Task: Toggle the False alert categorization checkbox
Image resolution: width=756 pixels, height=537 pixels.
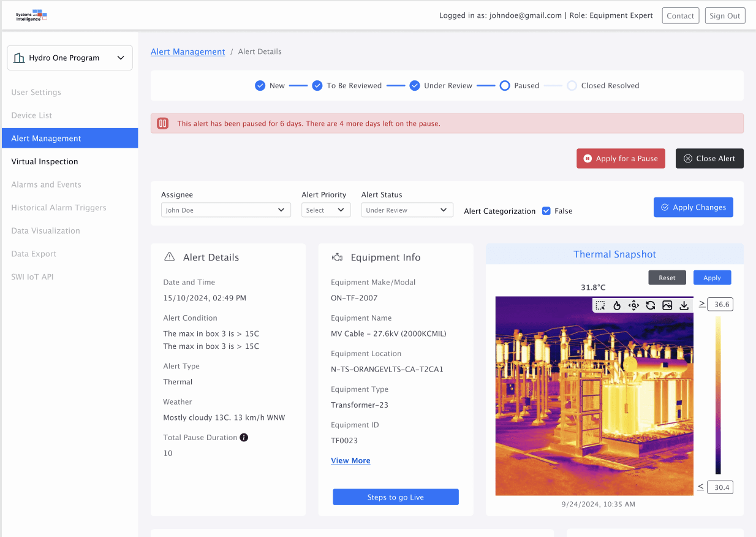Action: 546,211
